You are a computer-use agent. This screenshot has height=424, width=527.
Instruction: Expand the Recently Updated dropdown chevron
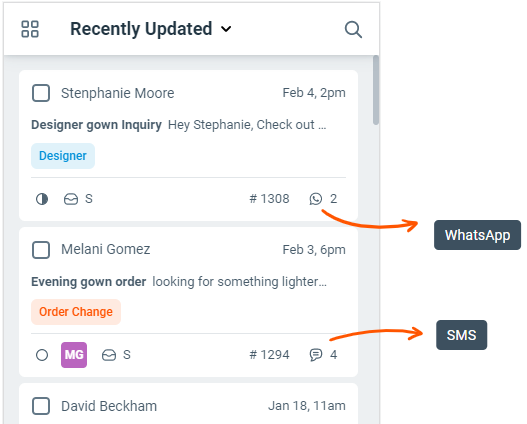tap(226, 29)
